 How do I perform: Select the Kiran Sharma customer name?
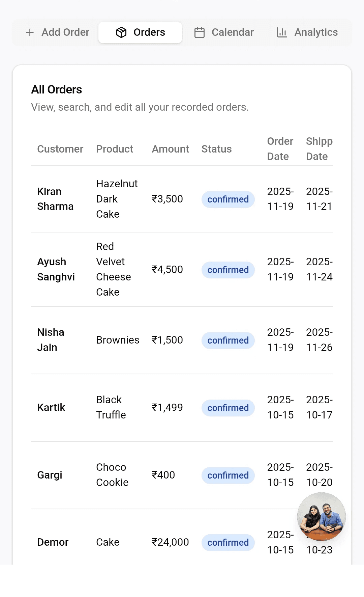55,199
